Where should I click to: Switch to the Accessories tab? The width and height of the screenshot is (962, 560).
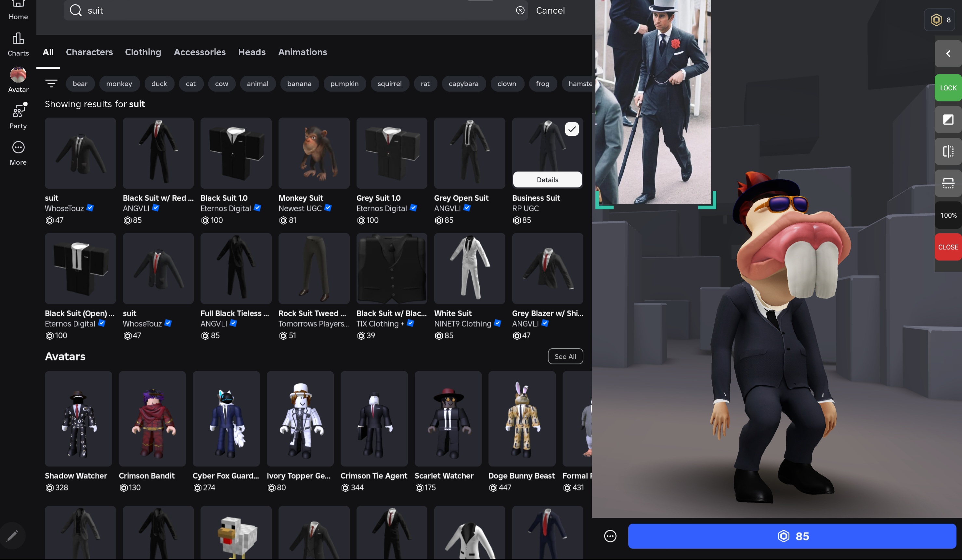click(x=200, y=52)
